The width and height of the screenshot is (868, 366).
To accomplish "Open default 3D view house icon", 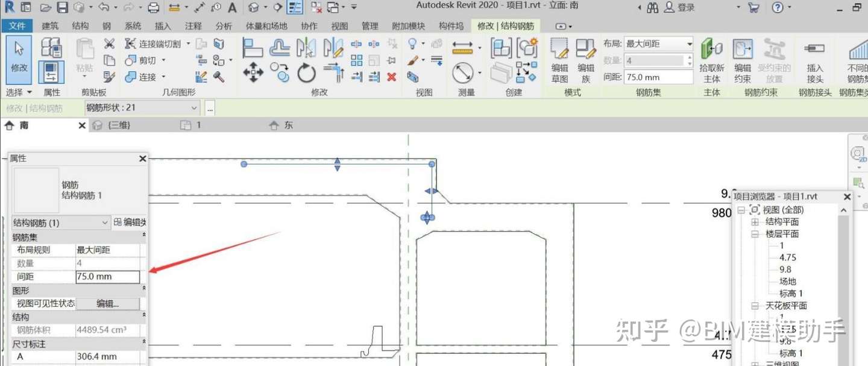I will (254, 8).
